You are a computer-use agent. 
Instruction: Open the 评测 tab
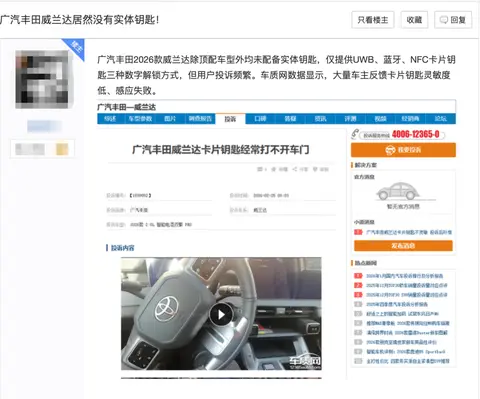[x=350, y=119]
